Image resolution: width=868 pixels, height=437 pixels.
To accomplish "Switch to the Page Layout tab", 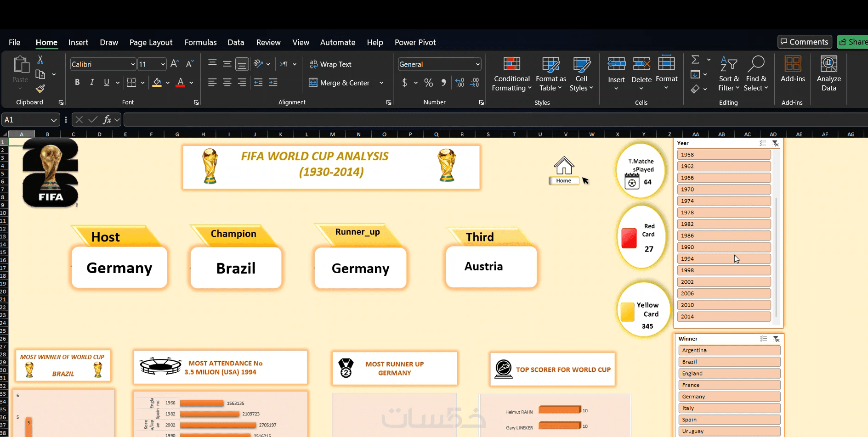I will point(151,42).
